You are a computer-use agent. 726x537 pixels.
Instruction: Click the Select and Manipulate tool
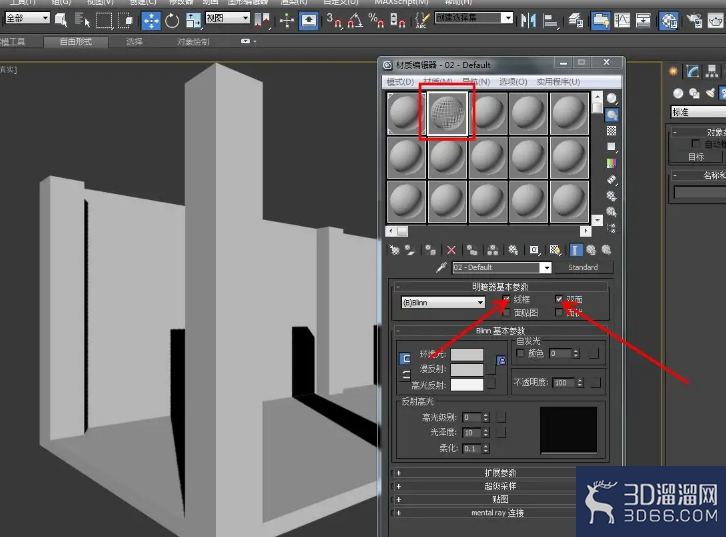(x=287, y=20)
